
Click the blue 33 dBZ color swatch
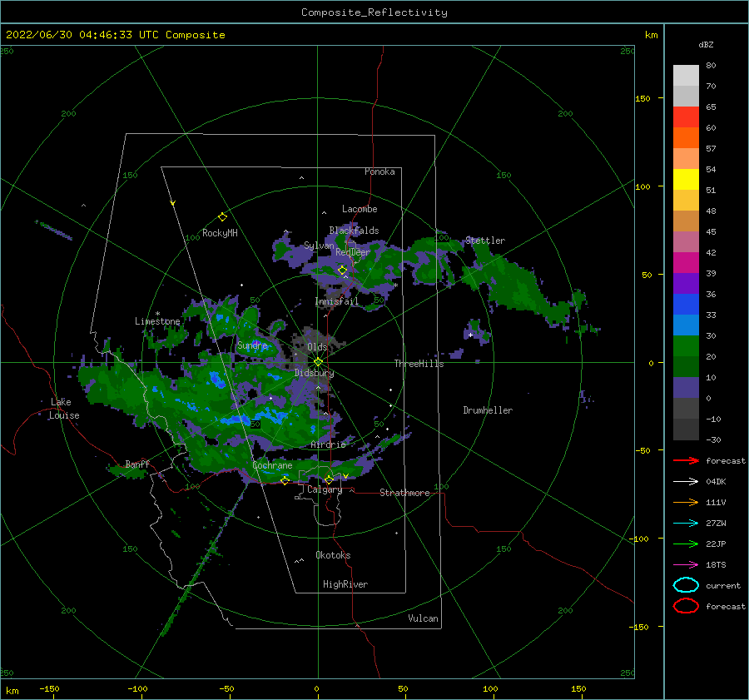coord(686,304)
